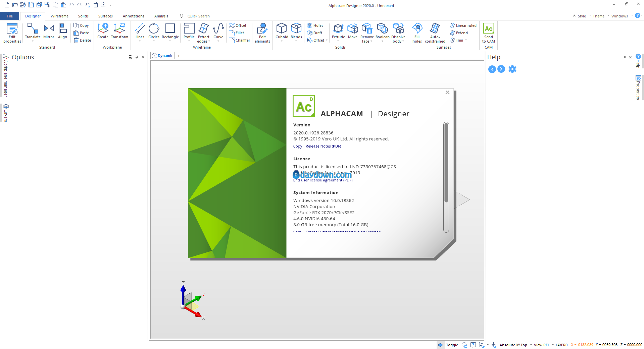Viewport: 644px width, 349px height.
Task: Click Transform workplane icon
Action: point(119,31)
